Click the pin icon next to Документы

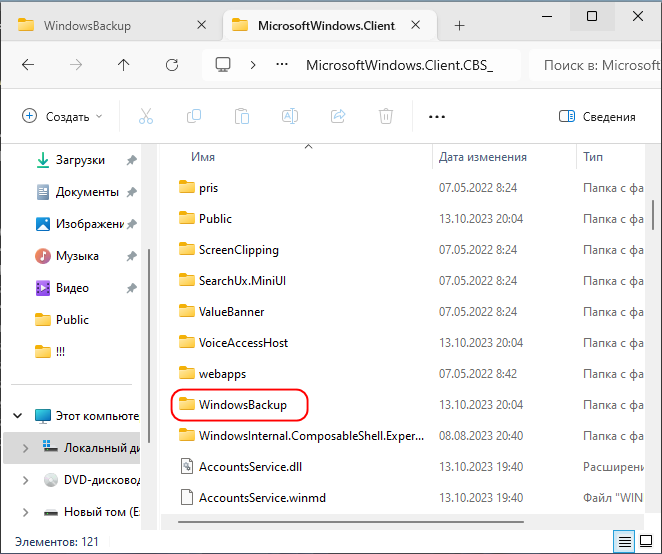(132, 192)
